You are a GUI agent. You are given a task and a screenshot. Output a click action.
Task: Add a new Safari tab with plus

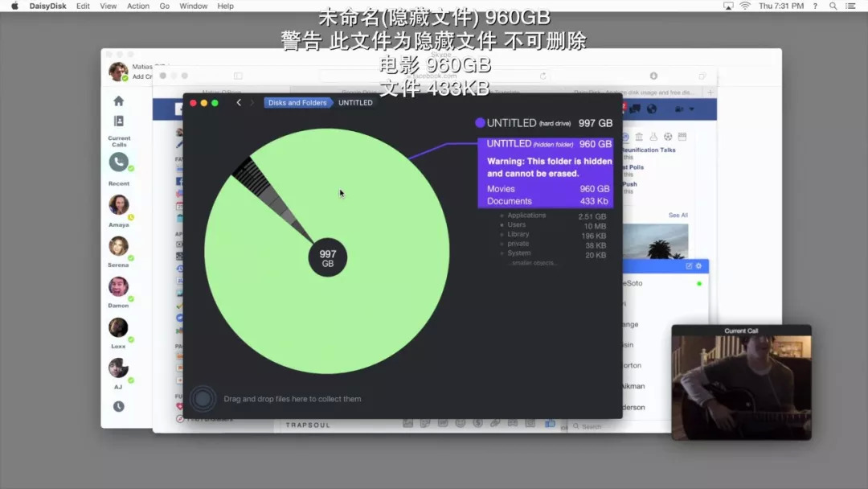710,92
